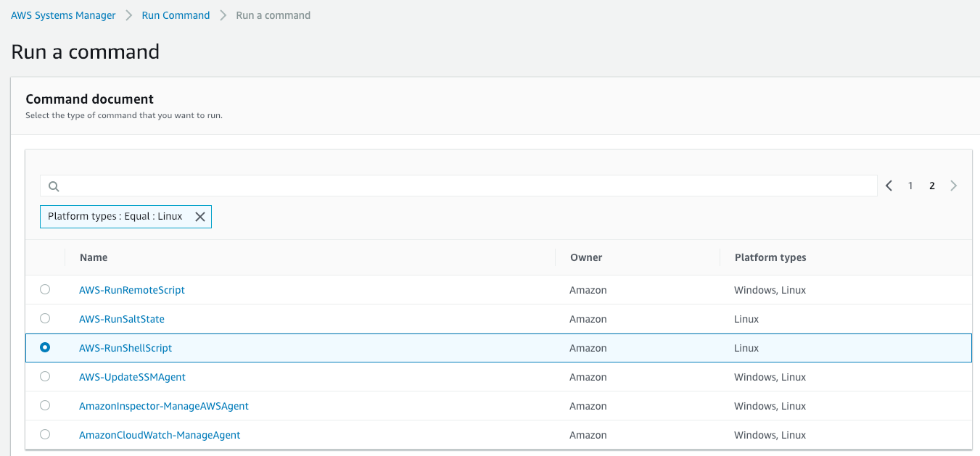Viewport: 980px width, 456px height.
Task: Switch to page 1 of results
Action: [910, 186]
